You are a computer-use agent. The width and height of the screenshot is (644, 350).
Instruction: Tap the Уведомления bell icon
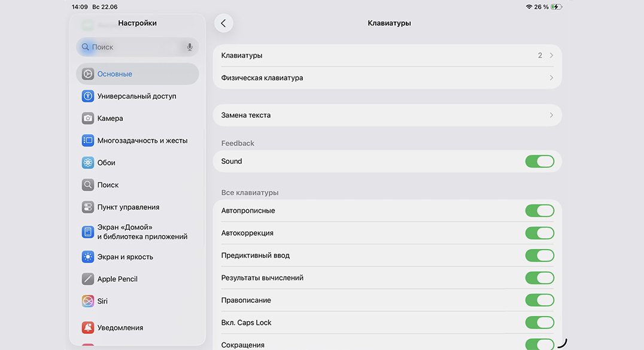click(x=88, y=328)
